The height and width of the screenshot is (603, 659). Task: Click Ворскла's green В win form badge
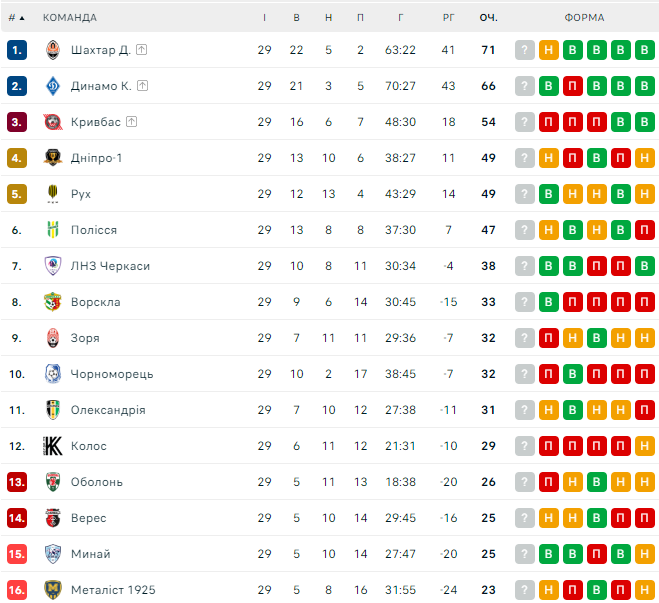click(548, 302)
